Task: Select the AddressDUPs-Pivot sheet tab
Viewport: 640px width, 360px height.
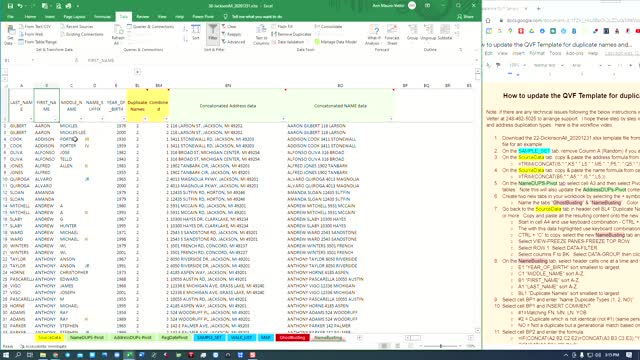Action: (132, 338)
